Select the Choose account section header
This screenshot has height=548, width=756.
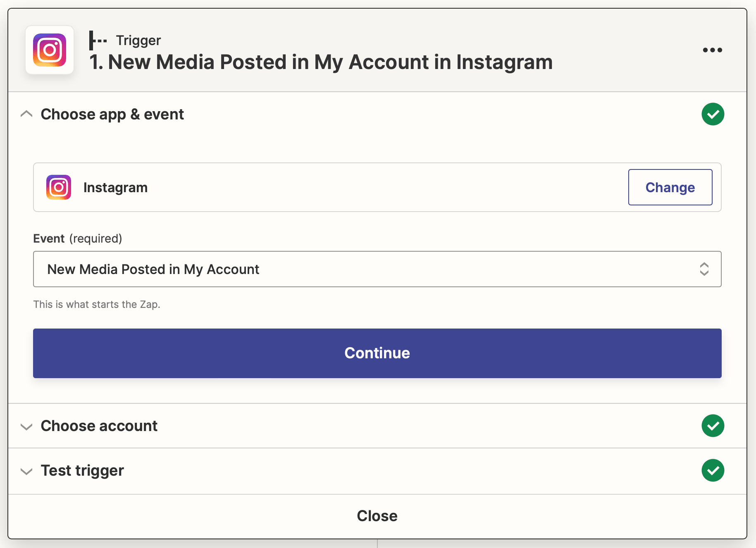[99, 426]
